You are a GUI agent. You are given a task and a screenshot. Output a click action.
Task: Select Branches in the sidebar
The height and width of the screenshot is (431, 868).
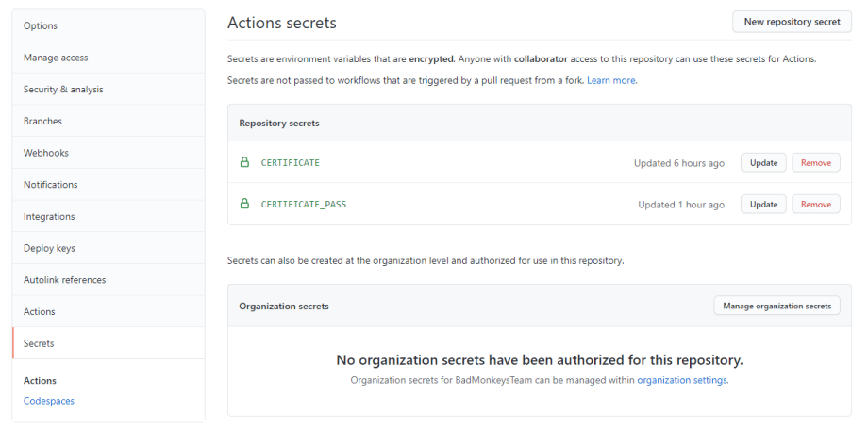(x=42, y=121)
